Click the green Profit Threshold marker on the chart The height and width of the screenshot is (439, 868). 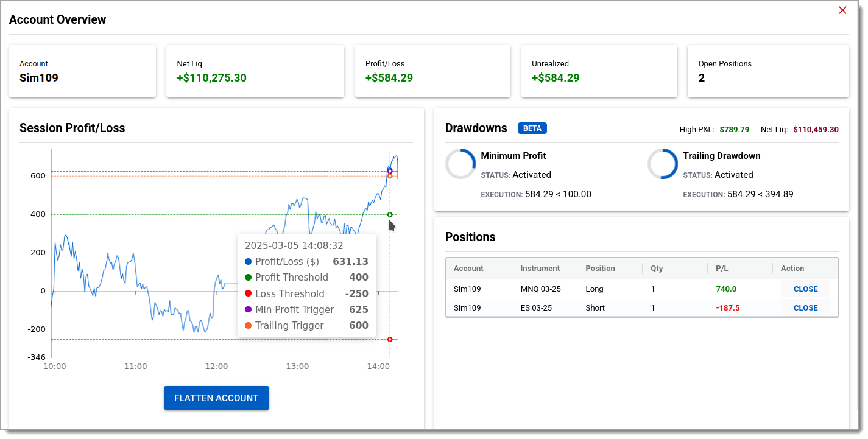pos(390,214)
